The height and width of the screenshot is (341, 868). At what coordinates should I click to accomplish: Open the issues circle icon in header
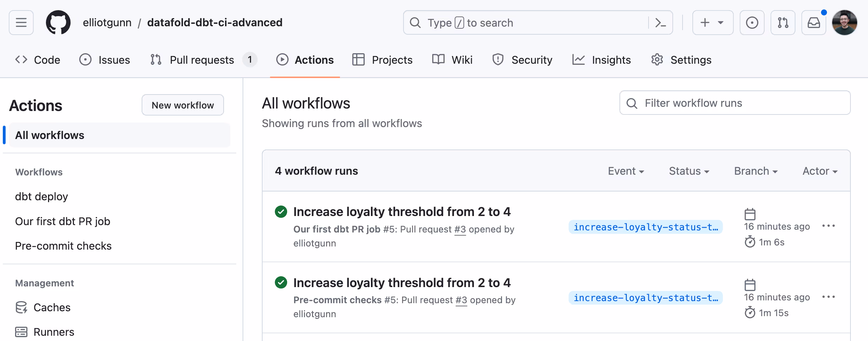point(752,23)
